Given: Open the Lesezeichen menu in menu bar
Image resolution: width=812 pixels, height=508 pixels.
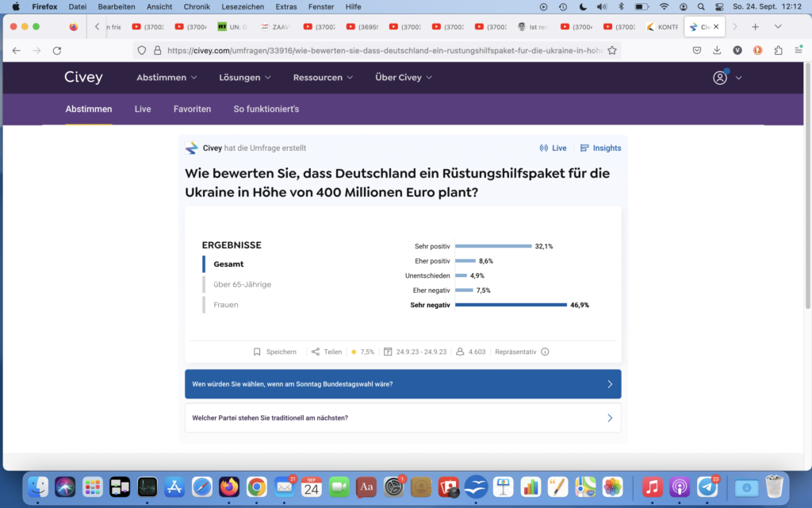Looking at the screenshot, I should [x=243, y=6].
